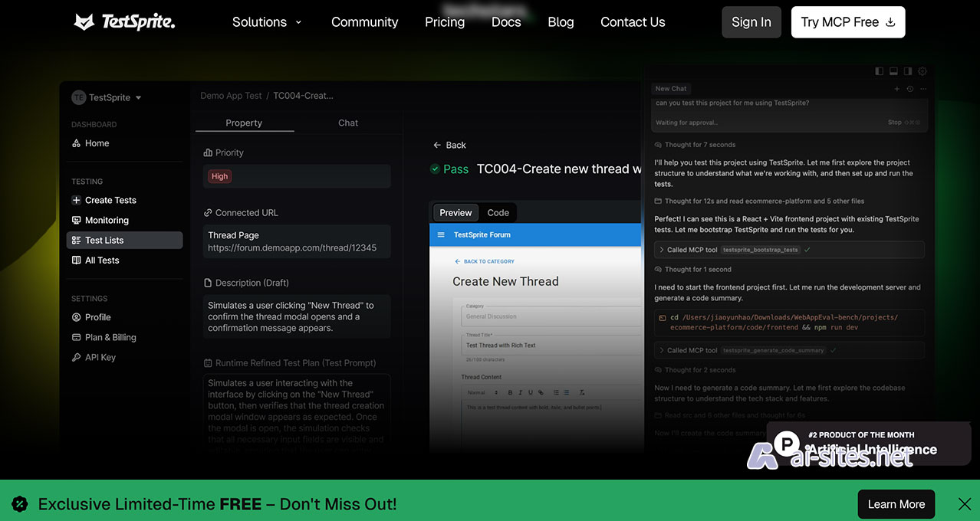Switch the test view to Code

498,213
